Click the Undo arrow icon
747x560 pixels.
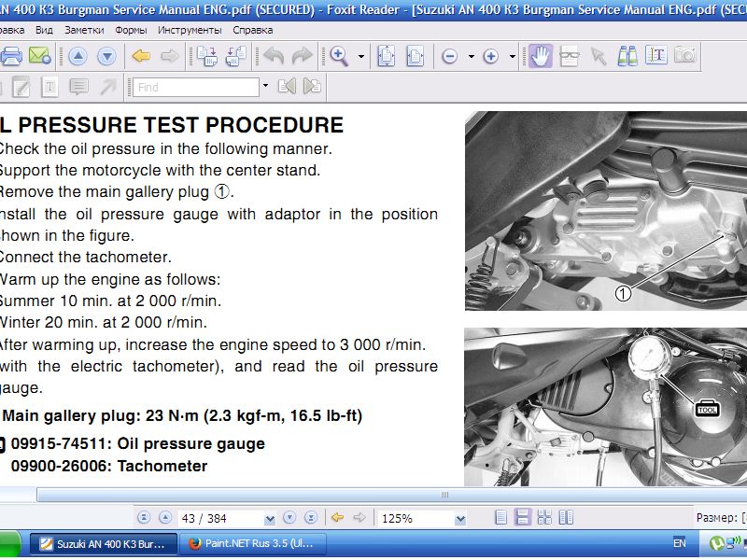274,56
